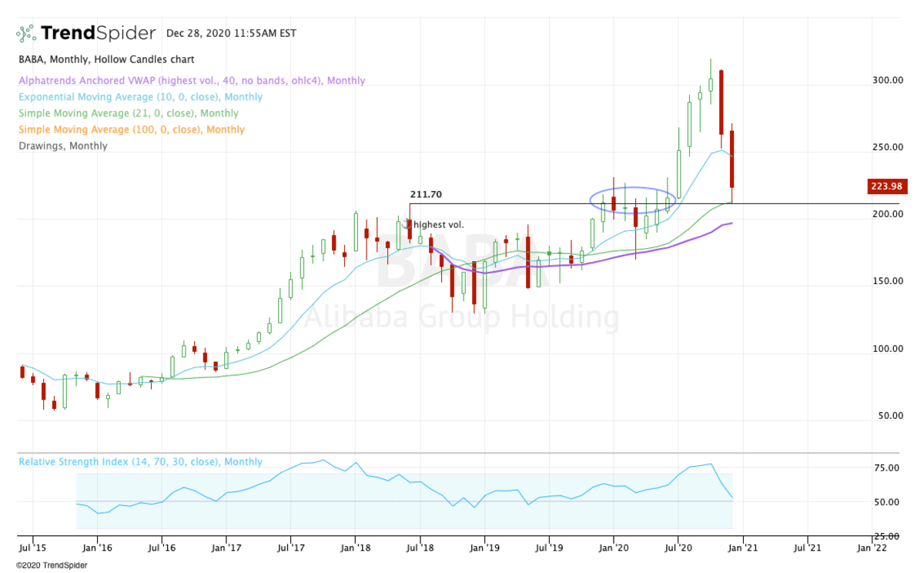Click the Drawings, Monthly legend entry

pos(63,146)
